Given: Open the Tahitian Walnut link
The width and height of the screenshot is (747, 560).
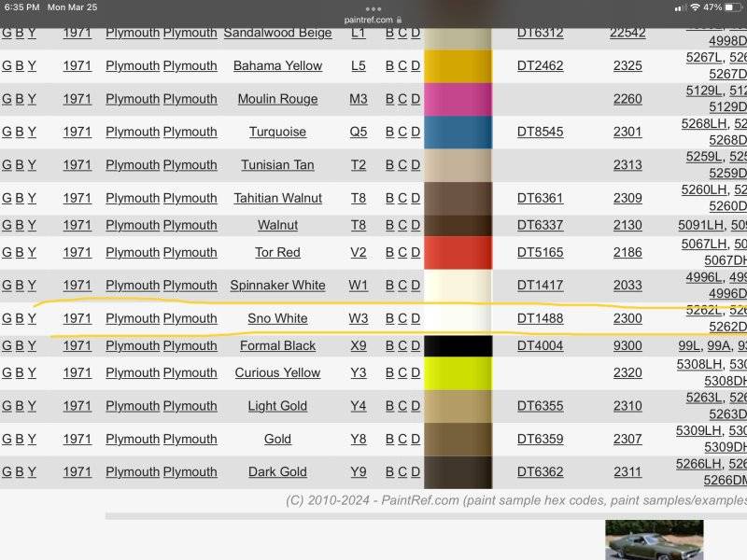Looking at the screenshot, I should point(277,198).
